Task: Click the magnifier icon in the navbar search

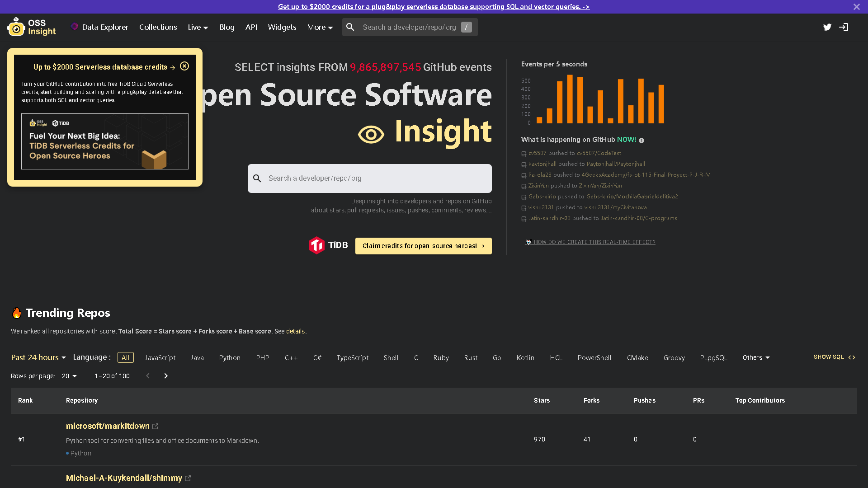Action: point(350,27)
